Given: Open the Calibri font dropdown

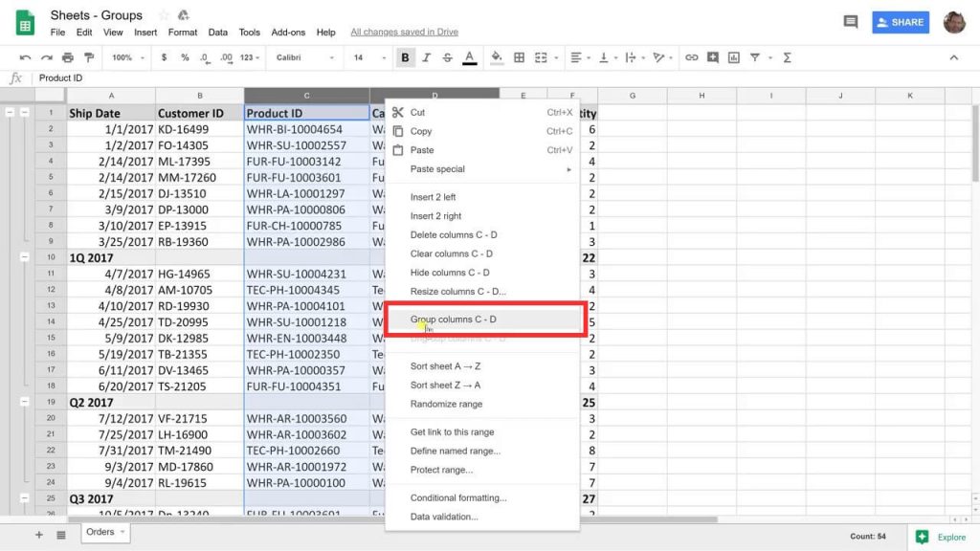Looking at the screenshot, I should click(305, 57).
